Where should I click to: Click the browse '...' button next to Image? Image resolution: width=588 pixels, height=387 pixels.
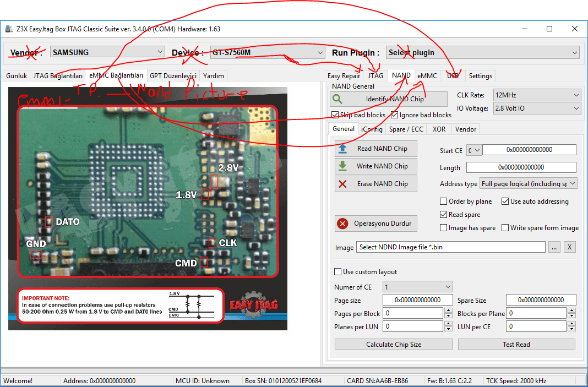pos(554,247)
